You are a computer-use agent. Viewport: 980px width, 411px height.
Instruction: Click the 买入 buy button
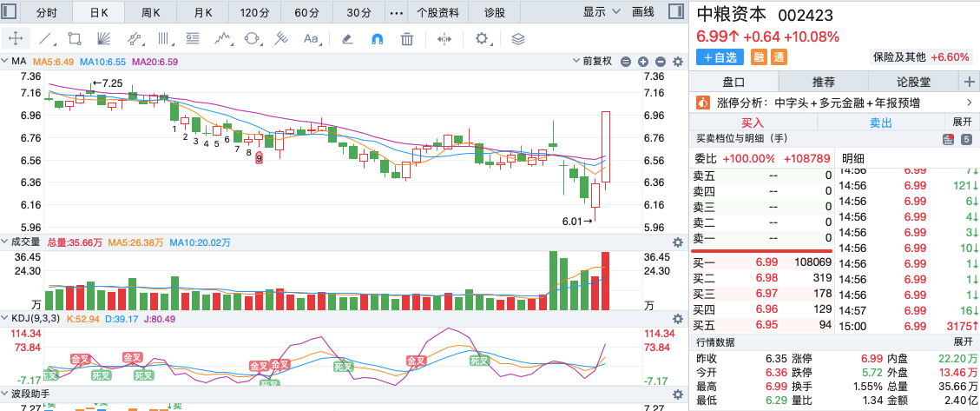click(x=753, y=122)
